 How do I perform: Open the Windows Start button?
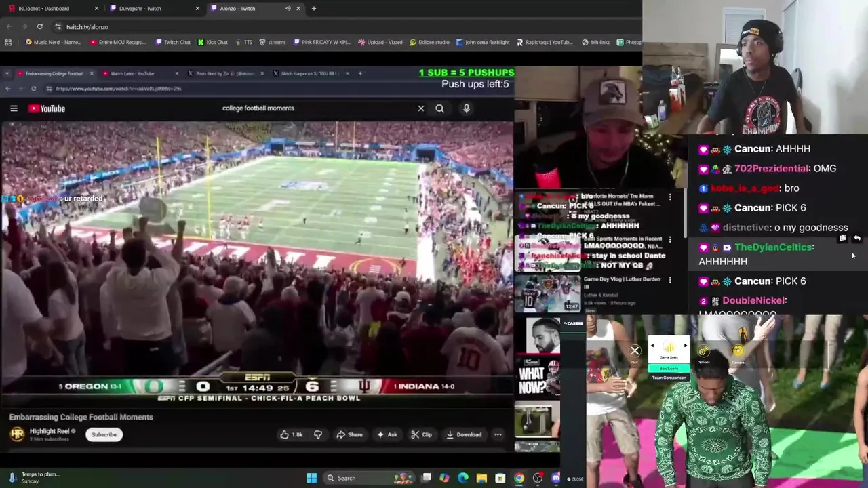click(311, 478)
